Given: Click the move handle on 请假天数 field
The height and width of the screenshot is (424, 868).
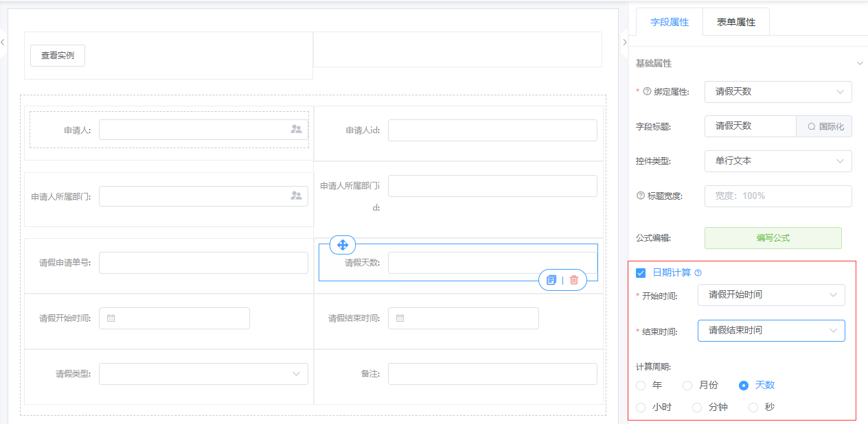Looking at the screenshot, I should [x=343, y=244].
